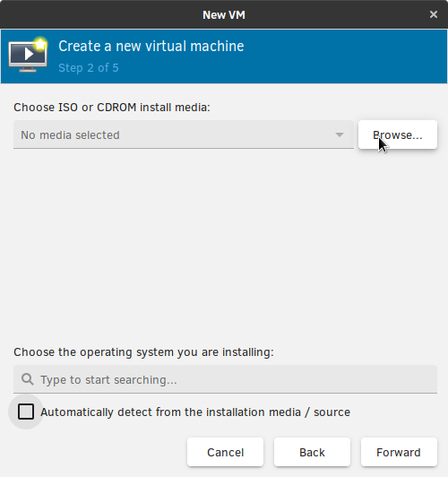Open the install media dropdown arrow
448x477 pixels.
coord(340,134)
